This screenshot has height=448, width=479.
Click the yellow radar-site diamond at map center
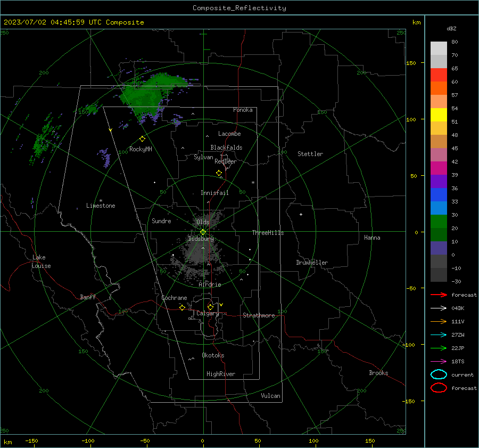(x=203, y=232)
